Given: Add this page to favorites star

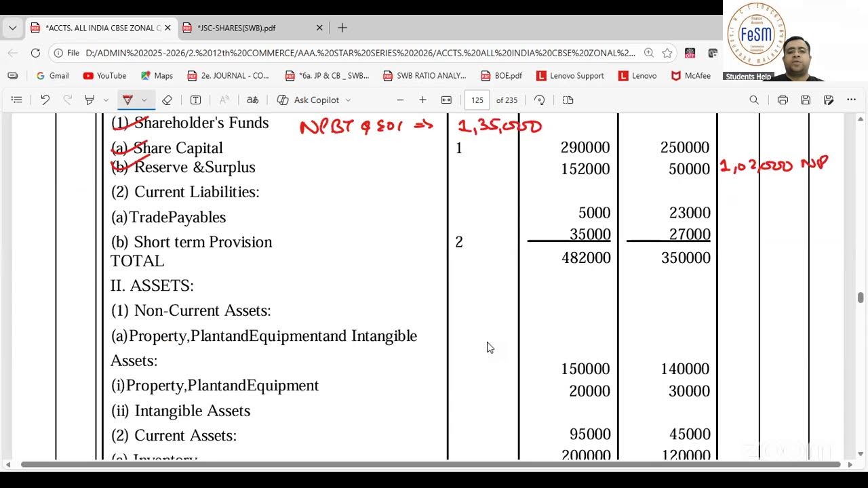Looking at the screenshot, I should (667, 53).
